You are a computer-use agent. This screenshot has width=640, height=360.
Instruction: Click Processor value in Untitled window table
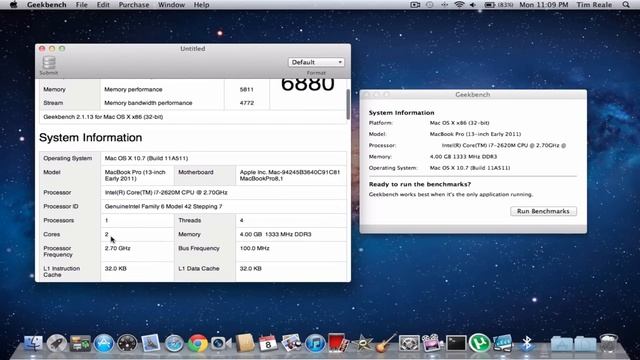point(166,193)
